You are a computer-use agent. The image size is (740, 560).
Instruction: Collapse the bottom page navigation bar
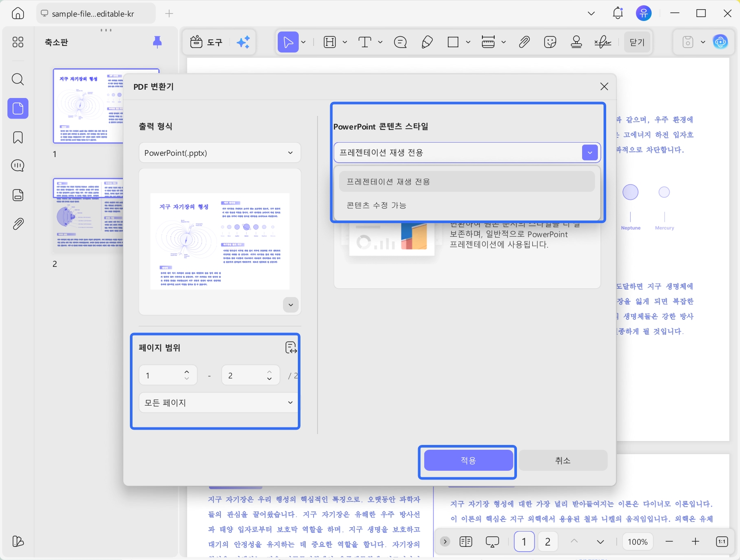(445, 542)
